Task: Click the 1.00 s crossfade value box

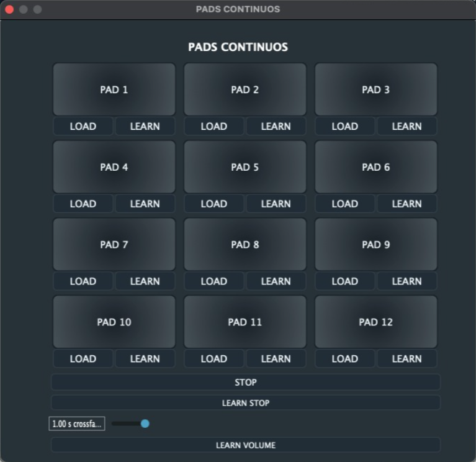Action: coord(77,423)
